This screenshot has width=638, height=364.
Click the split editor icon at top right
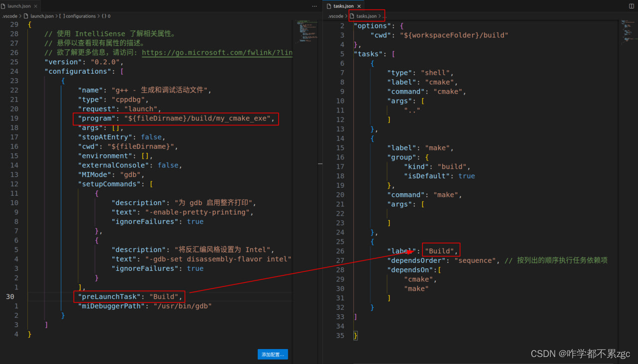click(x=632, y=6)
